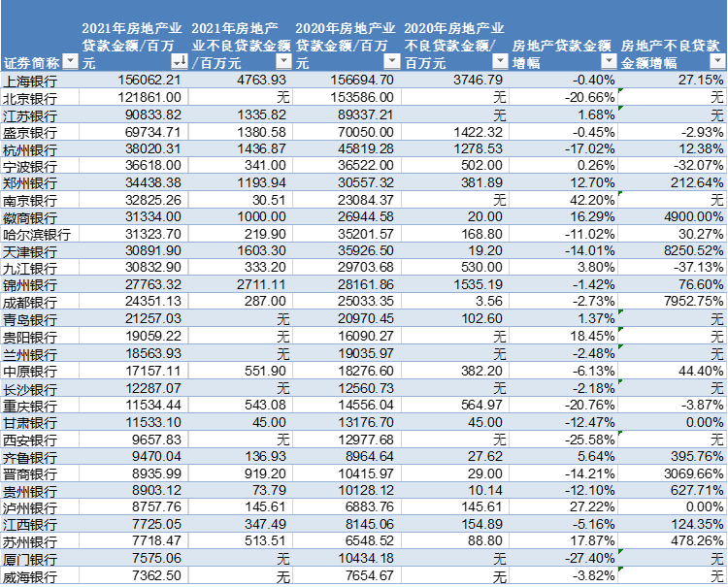Select the 甘肃银行 cell
Image resolution: width=728 pixels, height=587 pixels.
click(41, 422)
